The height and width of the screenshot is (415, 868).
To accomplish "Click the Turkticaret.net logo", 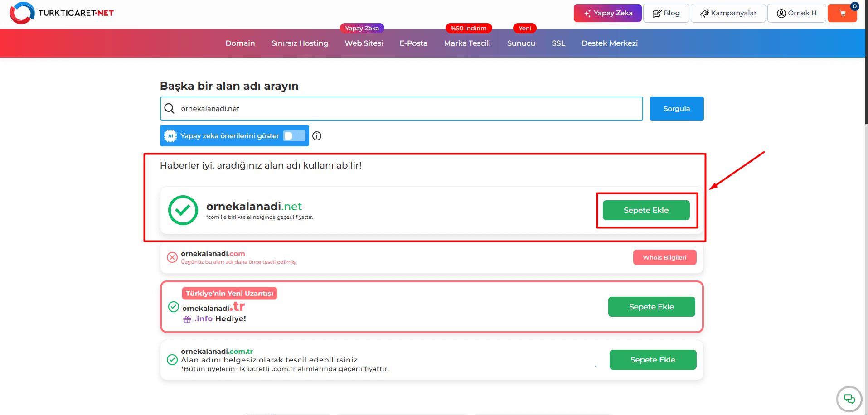I will click(x=62, y=13).
